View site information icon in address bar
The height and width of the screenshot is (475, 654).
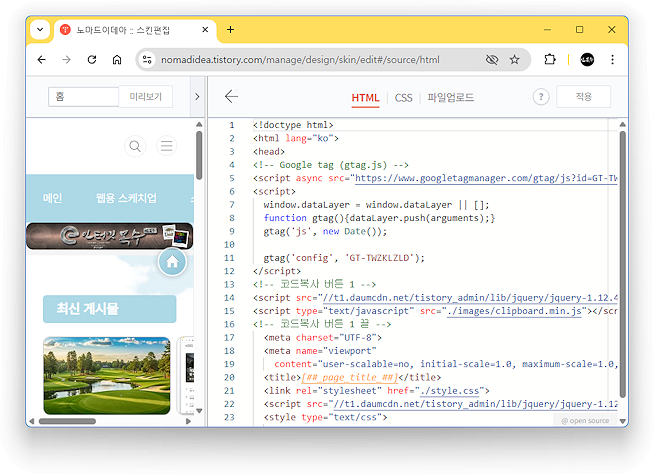(x=147, y=60)
